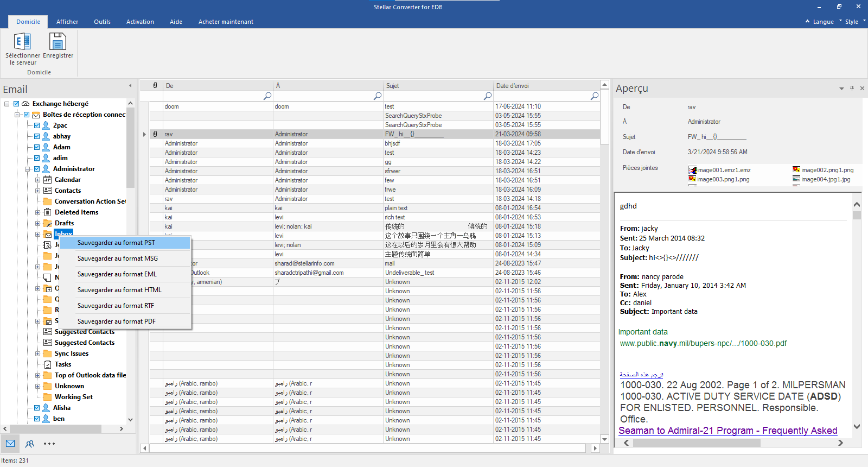Collapse the Exchange hébergé tree node
The width and height of the screenshot is (868, 467).
pyautogui.click(x=7, y=104)
